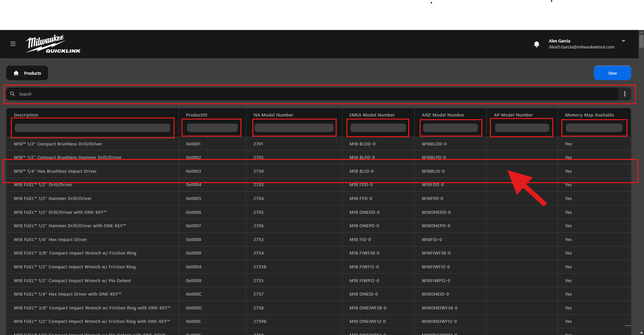644x335 pixels.
Task: Click the account email AlexD.Garcia@milwaukeetool.com
Action: point(581,47)
